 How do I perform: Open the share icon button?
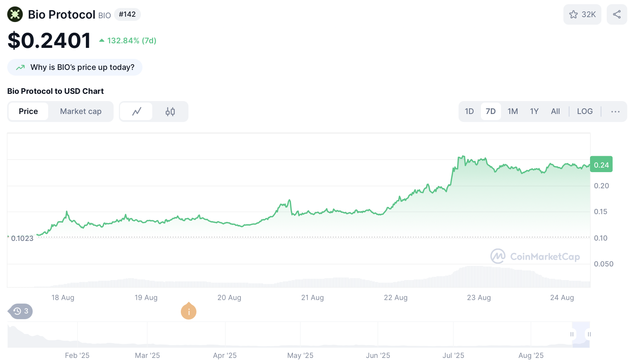616,14
